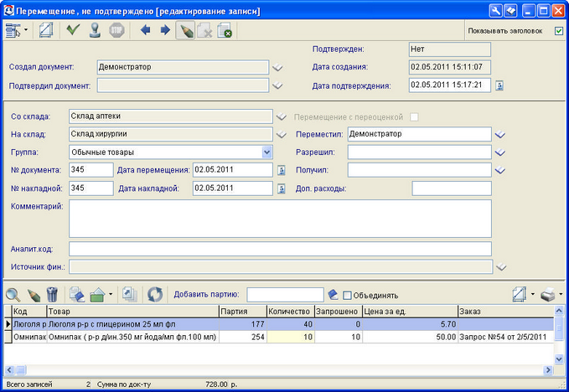Click blue icon beside Добавить партию field
Viewport: 569px width, 392px height.
[x=333, y=295]
